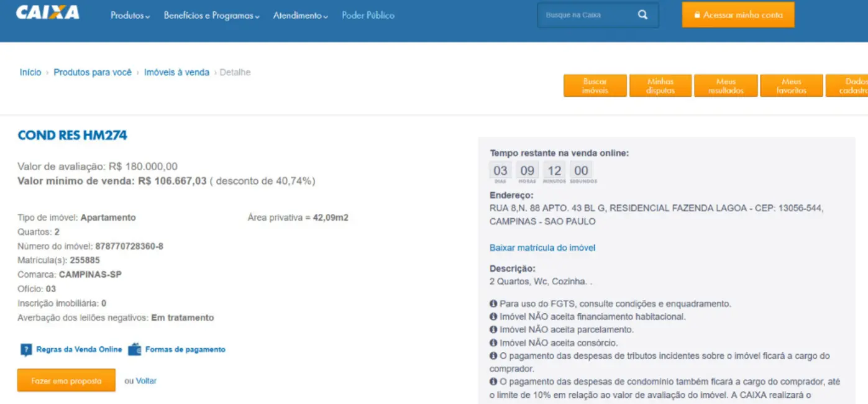Click the info icon beside consórcio note
868x404 pixels.
[493, 342]
